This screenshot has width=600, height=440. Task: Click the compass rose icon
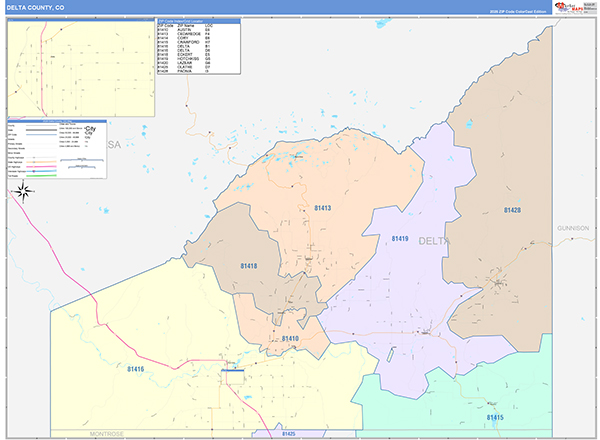point(26,190)
